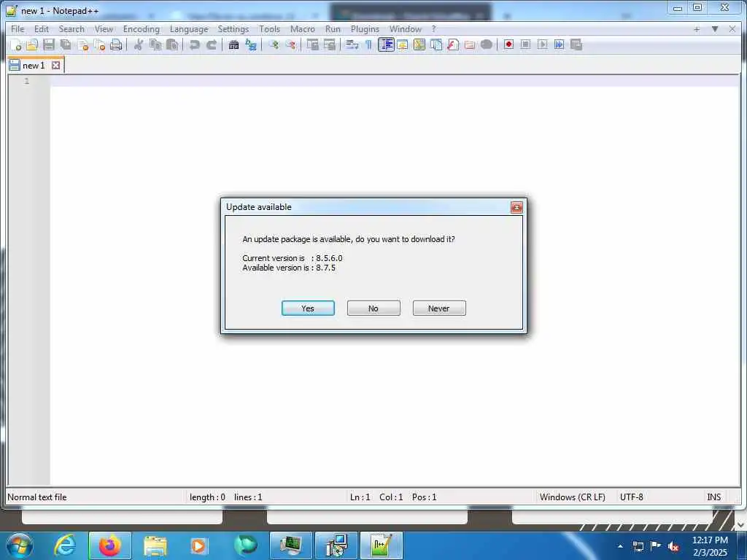Image resolution: width=747 pixels, height=560 pixels.
Task: Click the Windows (CR LF) status bar field
Action: click(573, 497)
